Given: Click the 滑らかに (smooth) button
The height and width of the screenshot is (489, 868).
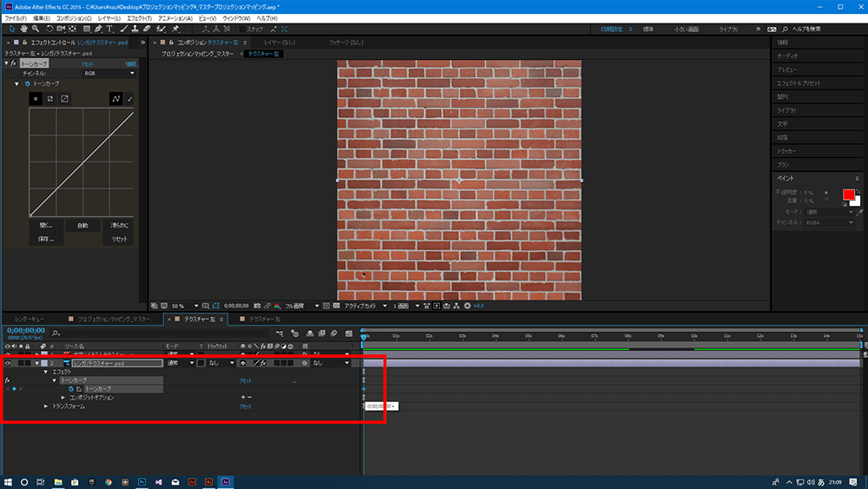Looking at the screenshot, I should [119, 225].
